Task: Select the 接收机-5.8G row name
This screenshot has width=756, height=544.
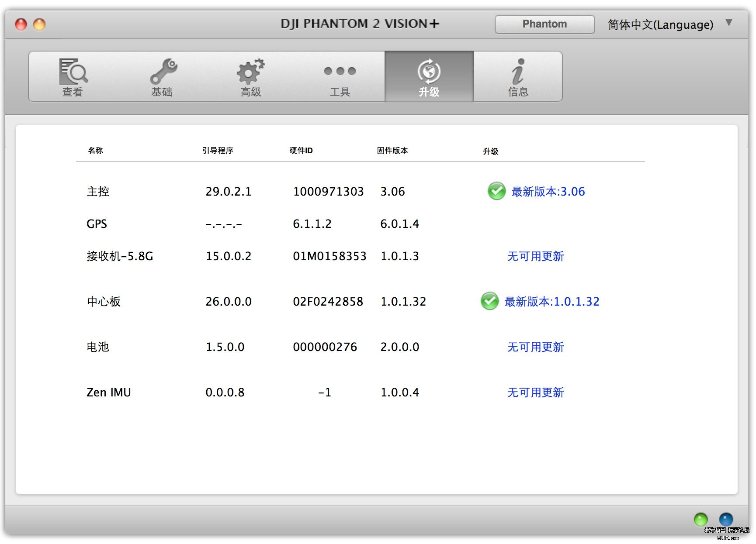Action: [x=120, y=256]
